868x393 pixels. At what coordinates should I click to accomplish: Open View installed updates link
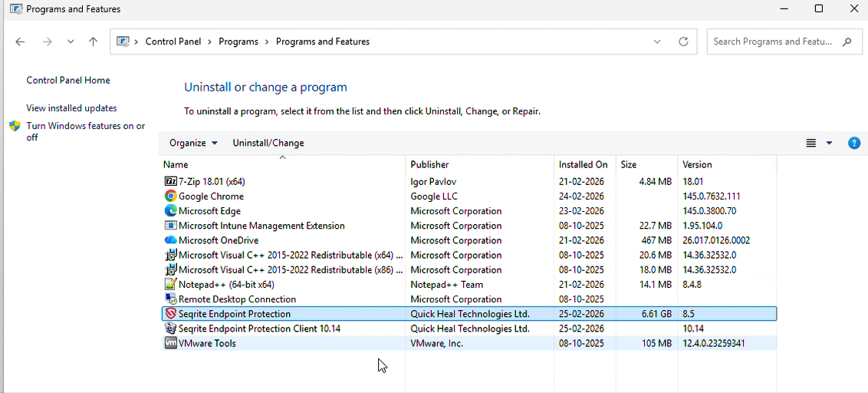pos(71,108)
